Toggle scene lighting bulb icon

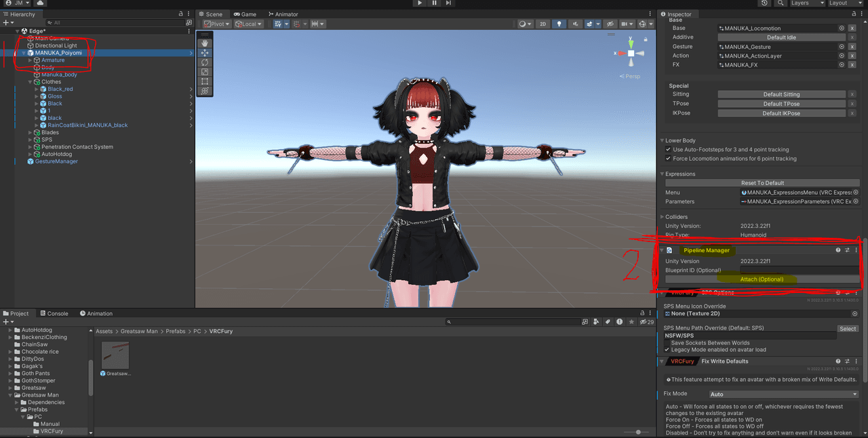pos(559,24)
